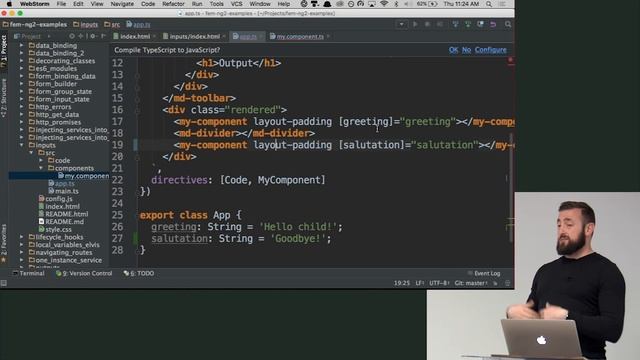
Task: Switch to the my.component.ts tab
Action: [300, 36]
